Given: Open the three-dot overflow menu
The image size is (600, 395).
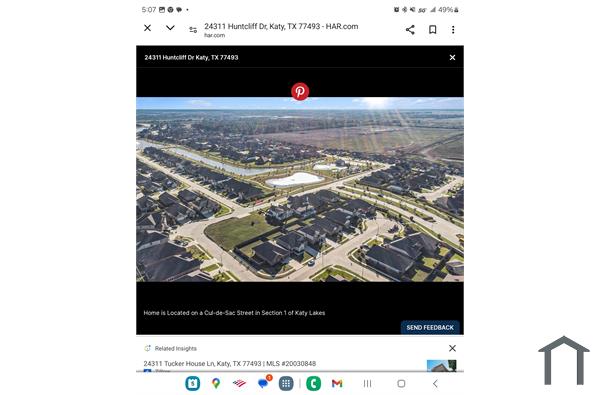Looking at the screenshot, I should coord(453,29).
